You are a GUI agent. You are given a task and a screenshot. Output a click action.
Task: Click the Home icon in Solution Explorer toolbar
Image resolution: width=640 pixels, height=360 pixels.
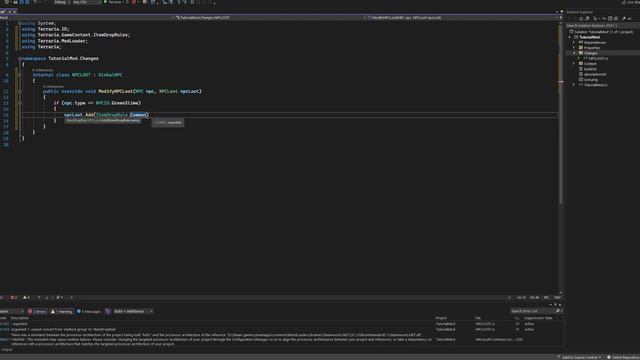point(581,18)
